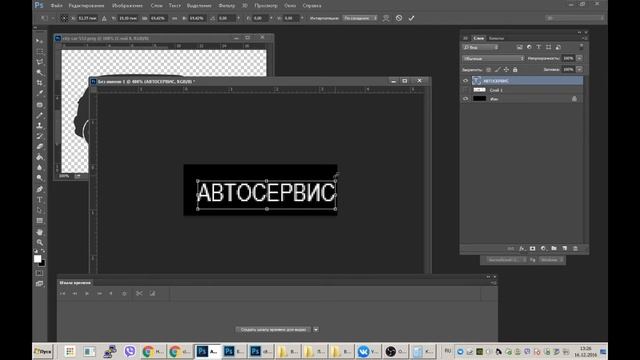640x360 pixels.
Task: Click the create video timeline button
Action: tap(273, 329)
